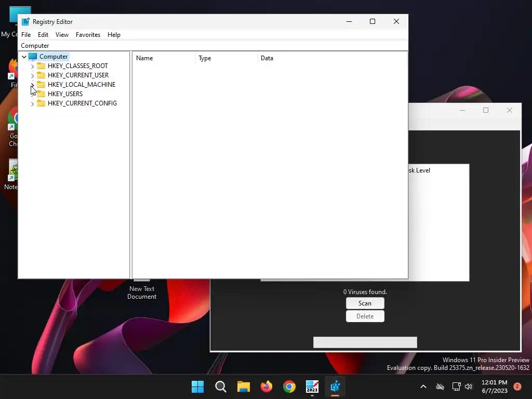Select the HKEY_CURRENT_CONFIG tree label
The width and height of the screenshot is (532, 399).
[82, 103]
